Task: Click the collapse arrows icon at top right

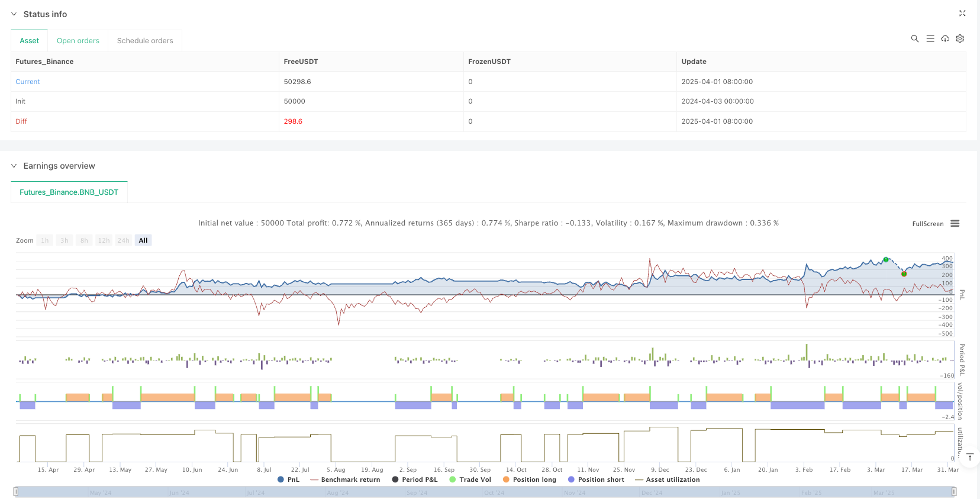Action: coord(962,13)
